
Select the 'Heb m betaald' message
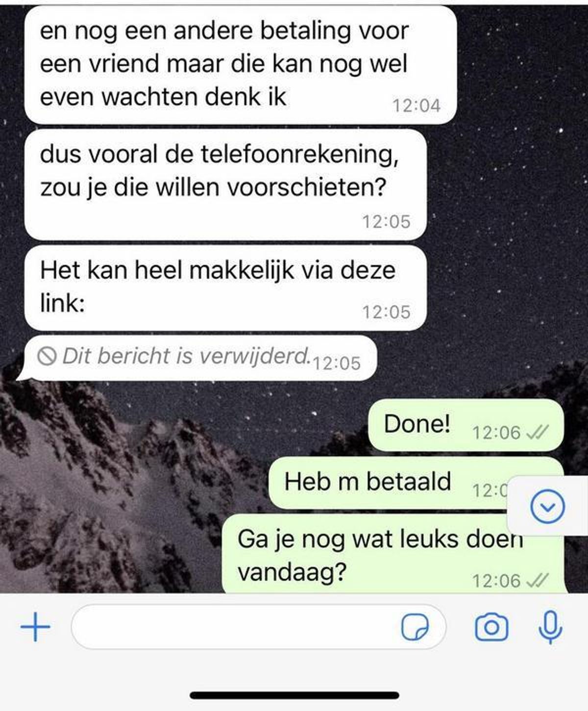[x=416, y=483]
